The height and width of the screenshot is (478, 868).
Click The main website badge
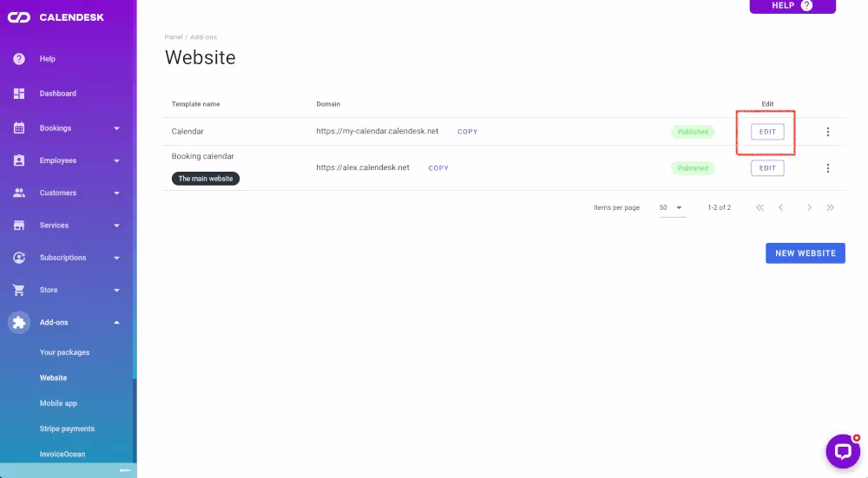click(x=206, y=179)
